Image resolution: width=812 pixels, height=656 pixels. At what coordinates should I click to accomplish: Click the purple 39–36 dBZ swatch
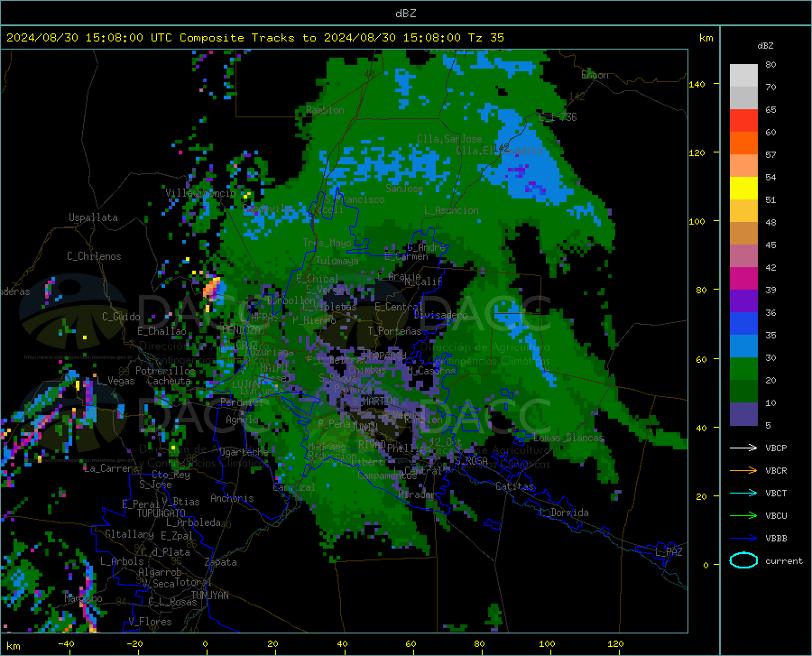(x=743, y=301)
